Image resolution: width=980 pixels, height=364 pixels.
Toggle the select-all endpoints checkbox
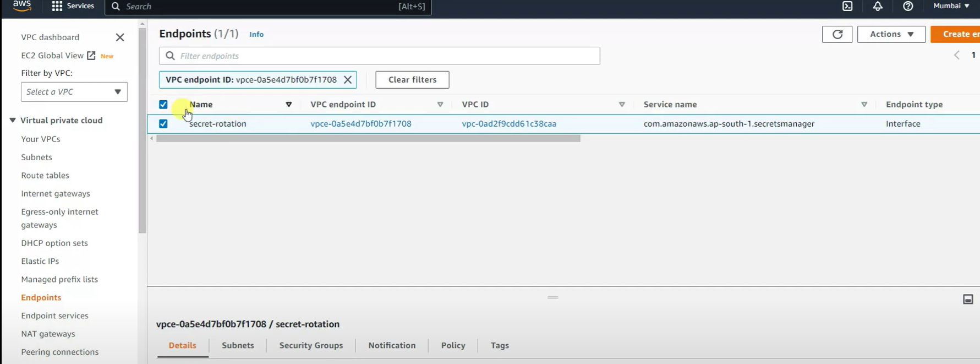tap(163, 105)
